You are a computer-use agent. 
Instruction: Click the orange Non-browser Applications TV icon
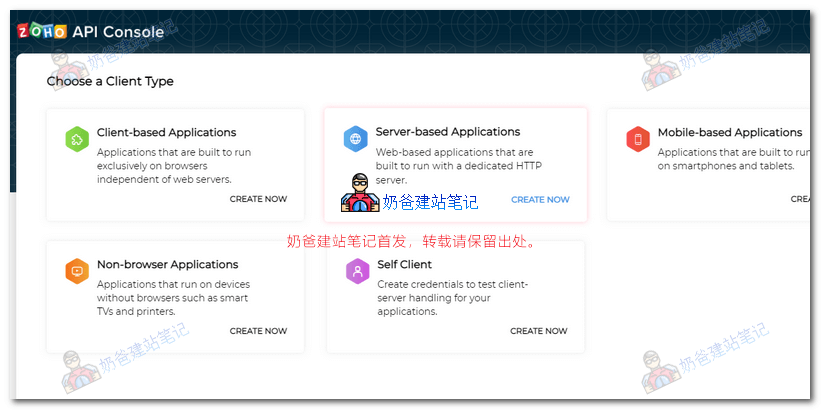point(77,272)
